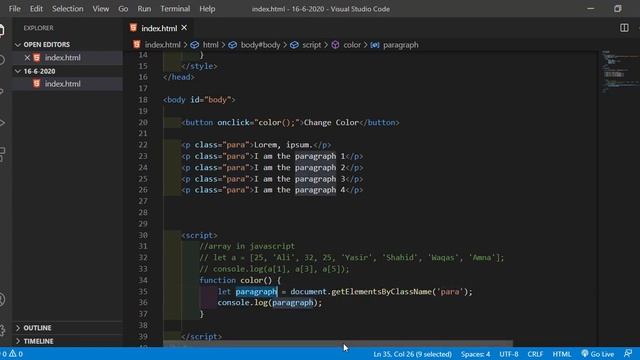The width and height of the screenshot is (640, 360).
Task: Click the script element icon in breadcrumbs
Action: coord(294,45)
